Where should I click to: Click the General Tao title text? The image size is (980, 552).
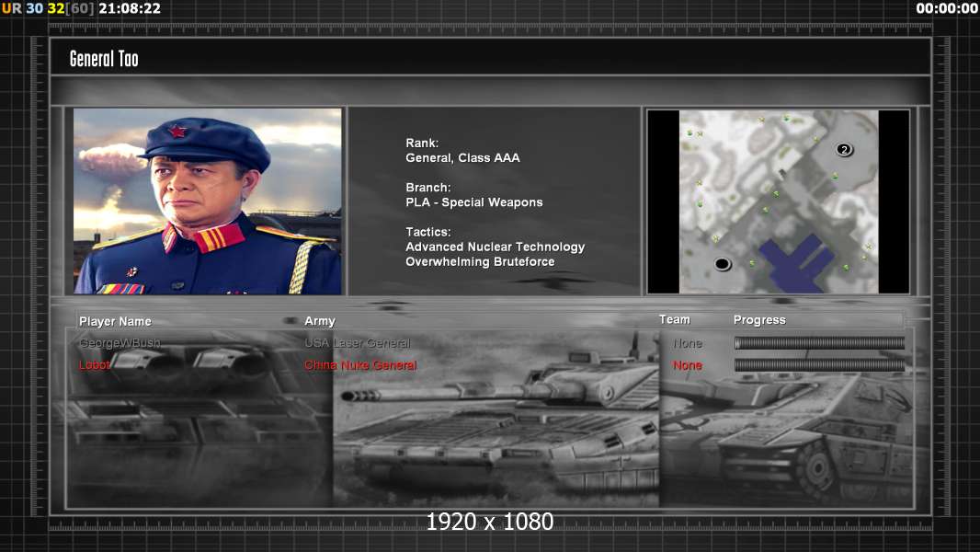104,59
